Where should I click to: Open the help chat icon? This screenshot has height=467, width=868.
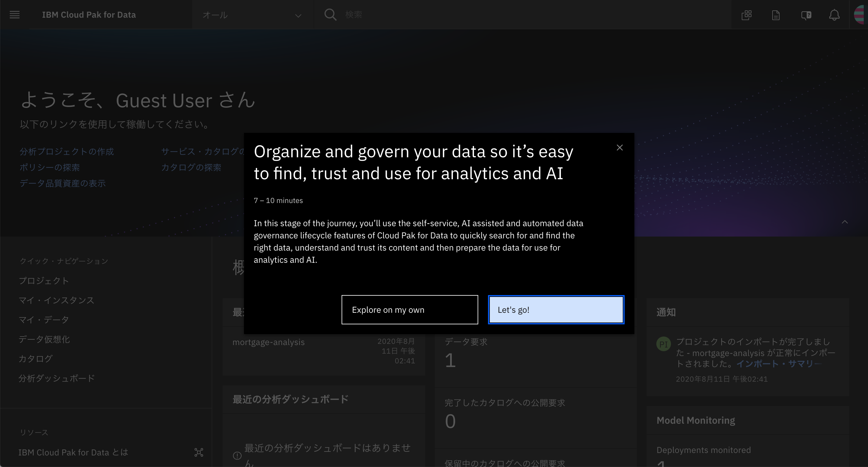coord(806,15)
